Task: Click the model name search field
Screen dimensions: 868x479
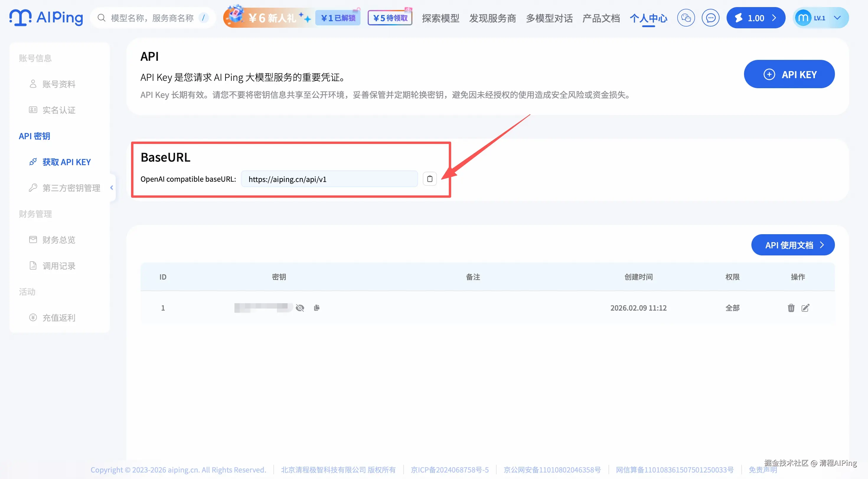Action: coord(152,18)
